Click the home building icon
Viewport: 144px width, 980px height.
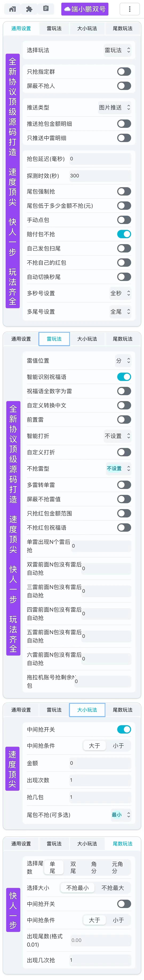point(13,9)
